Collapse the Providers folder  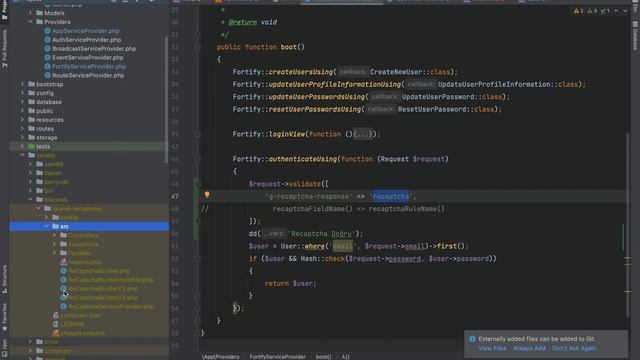[30, 22]
